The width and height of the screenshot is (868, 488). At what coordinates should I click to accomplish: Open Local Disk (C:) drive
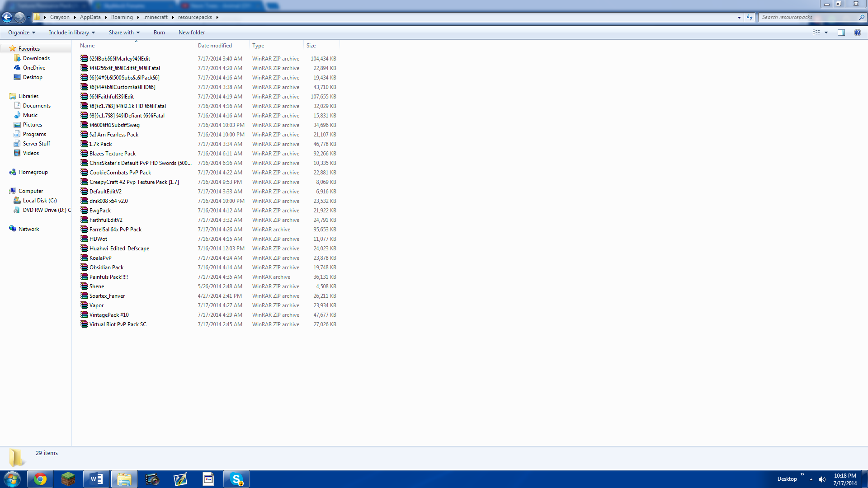click(x=40, y=201)
